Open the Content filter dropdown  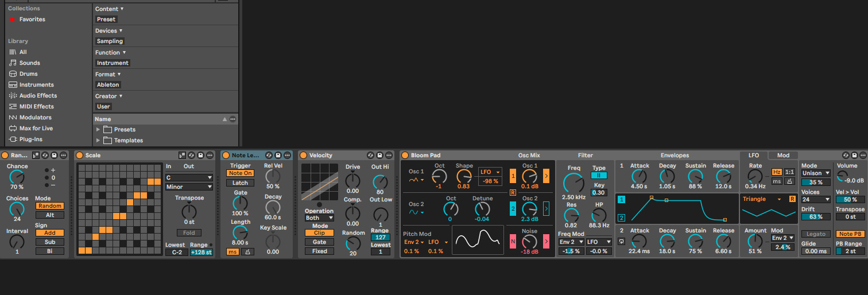pyautogui.click(x=109, y=9)
